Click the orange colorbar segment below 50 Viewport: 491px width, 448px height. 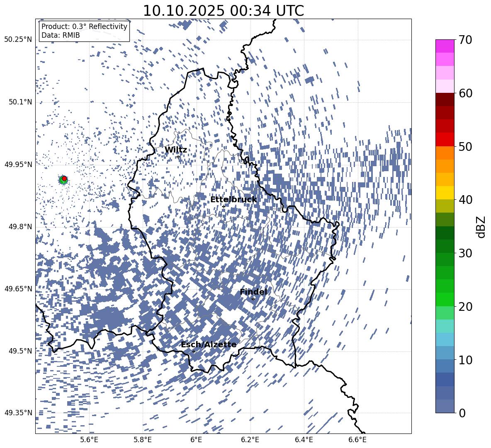(x=445, y=153)
